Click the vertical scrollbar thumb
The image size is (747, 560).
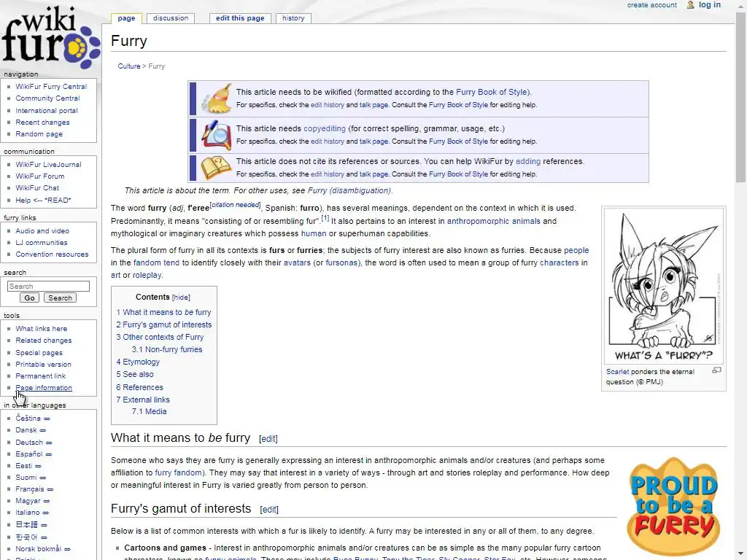(x=740, y=97)
